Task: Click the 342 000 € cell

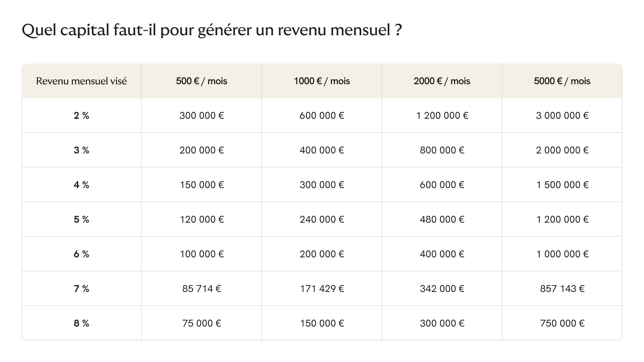Action: (442, 289)
